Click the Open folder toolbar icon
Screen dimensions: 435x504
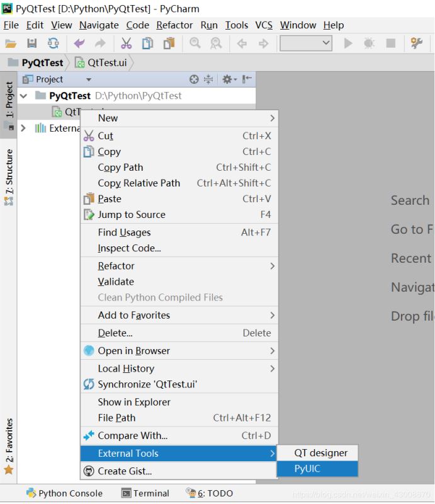pyautogui.click(x=11, y=43)
